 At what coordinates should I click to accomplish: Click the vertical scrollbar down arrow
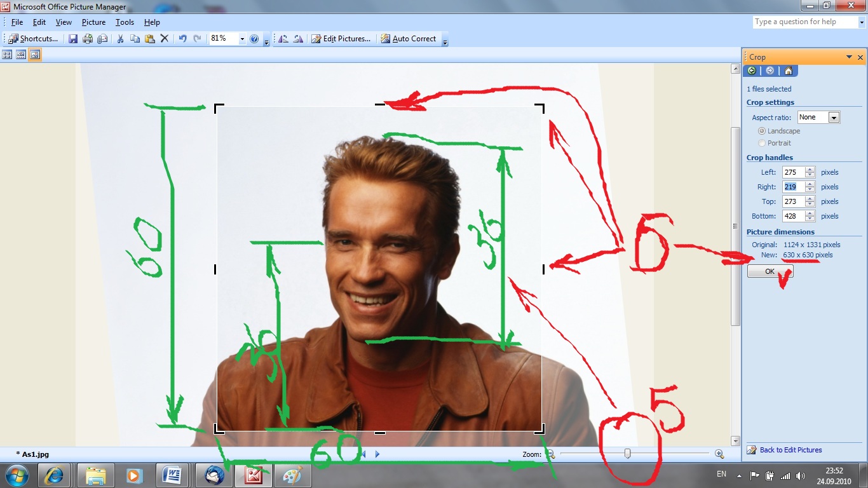[736, 441]
